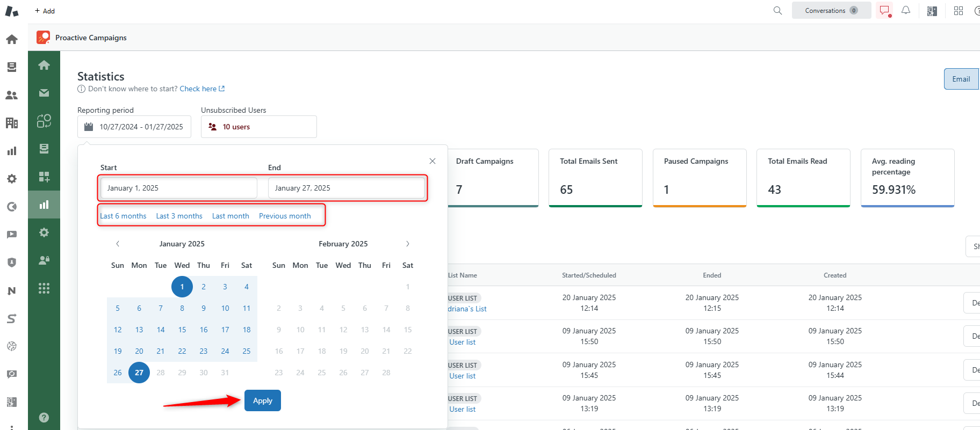The width and height of the screenshot is (980, 430).
Task: Open the Draft Campaigns card
Action: point(493,178)
